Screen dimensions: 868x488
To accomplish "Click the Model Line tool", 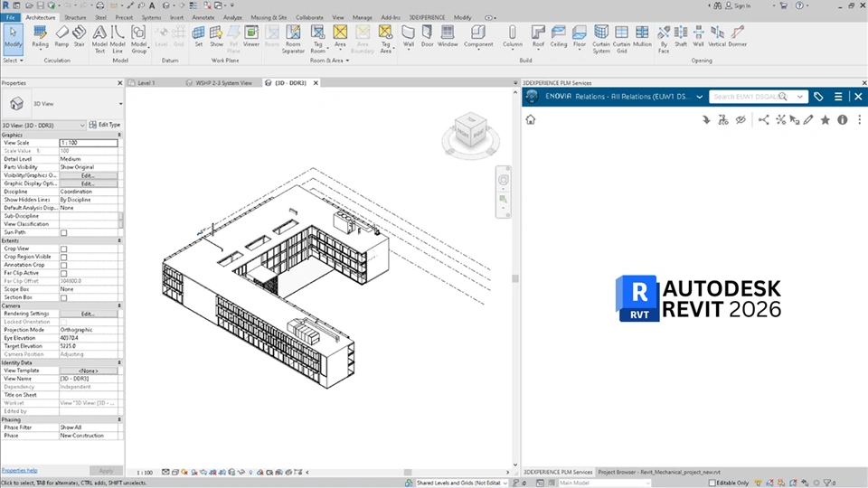I will [118, 39].
